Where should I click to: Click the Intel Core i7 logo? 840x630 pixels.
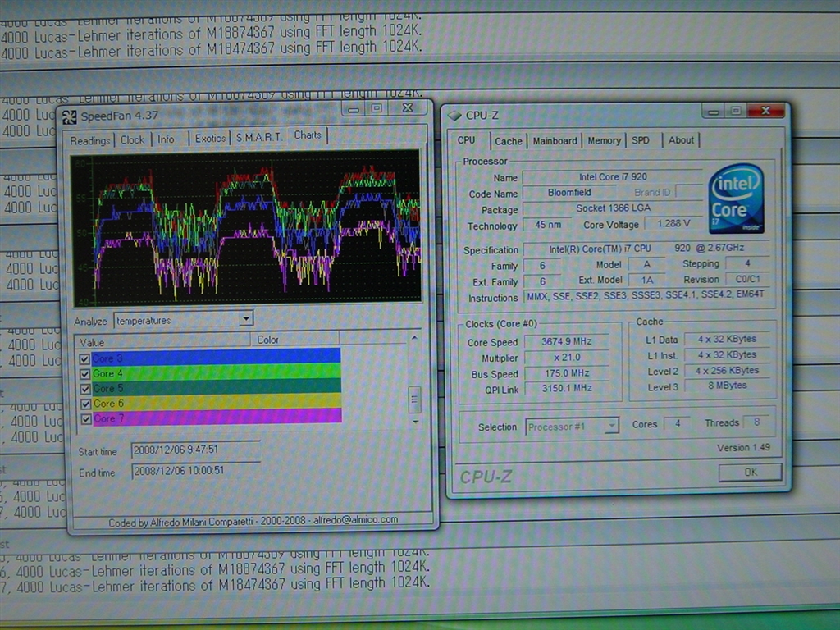point(736,198)
